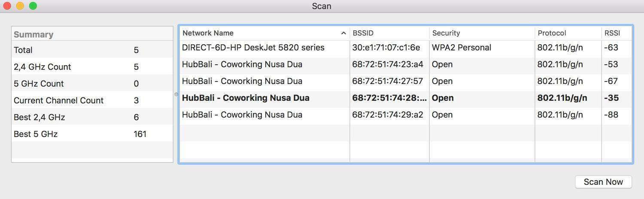Click the red close window button
644x199 pixels.
(x=7, y=6)
